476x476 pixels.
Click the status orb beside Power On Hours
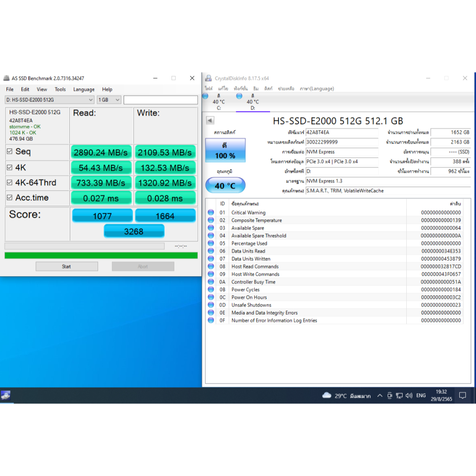click(211, 297)
